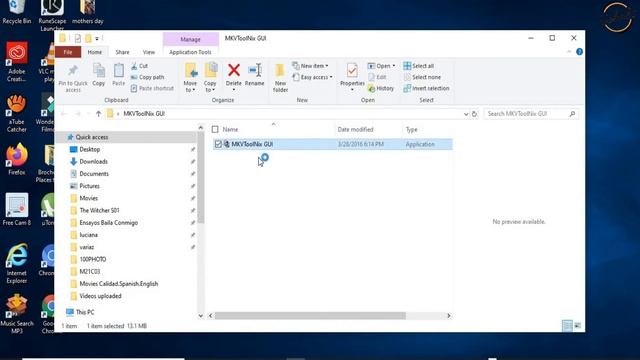Open the Easy access dropdown
The height and width of the screenshot is (360, 640).
(x=312, y=77)
